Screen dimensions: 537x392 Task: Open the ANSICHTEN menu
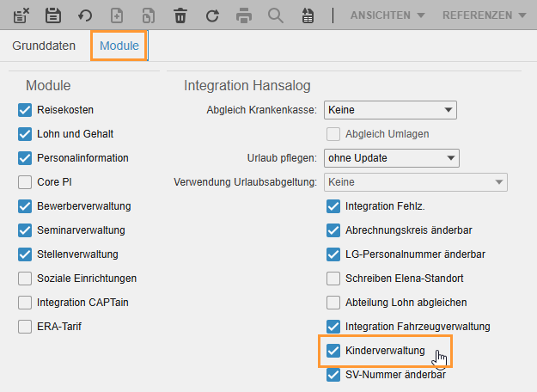pos(387,15)
